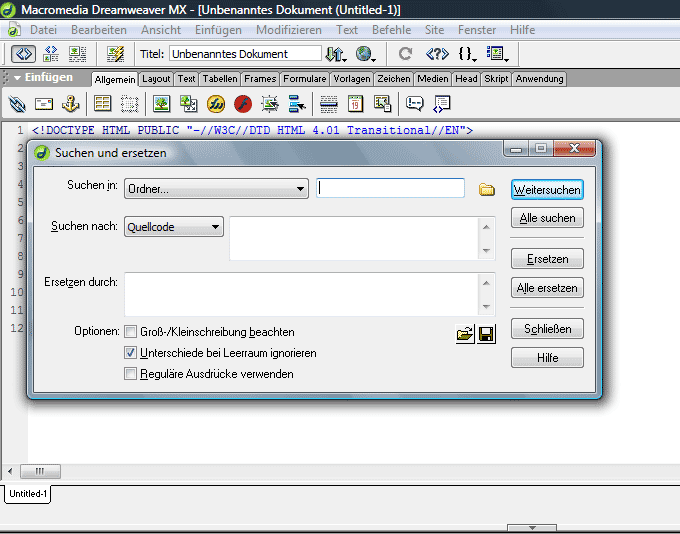This screenshot has width=680, height=534.
Task: Insert Table icon
Action: (x=102, y=104)
